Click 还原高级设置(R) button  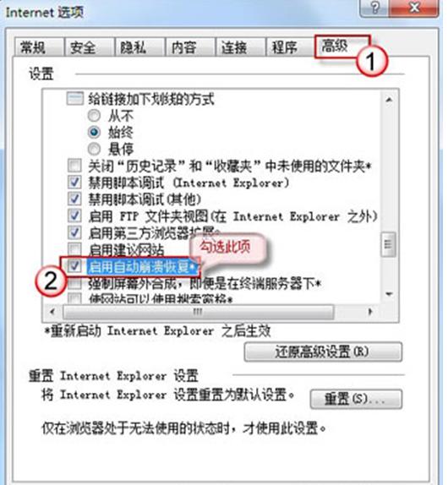coord(323,351)
